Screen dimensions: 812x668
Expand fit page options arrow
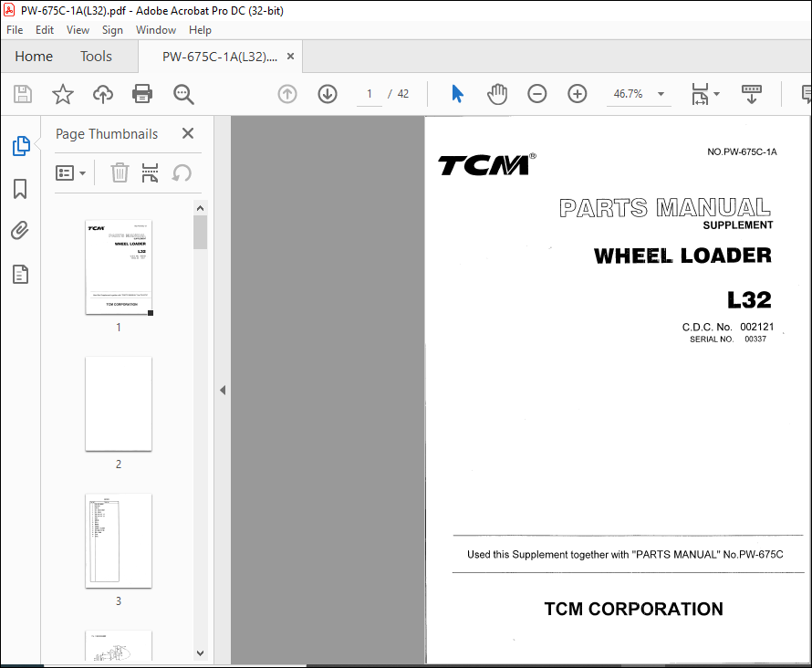point(717,94)
